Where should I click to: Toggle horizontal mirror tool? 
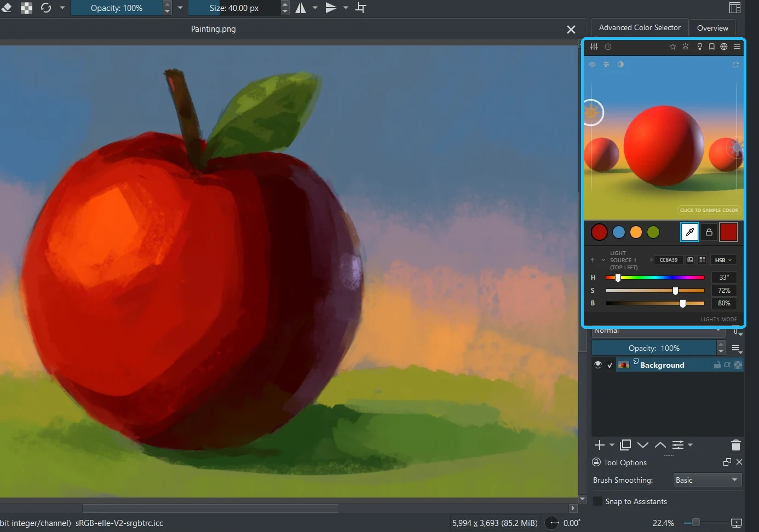point(301,8)
